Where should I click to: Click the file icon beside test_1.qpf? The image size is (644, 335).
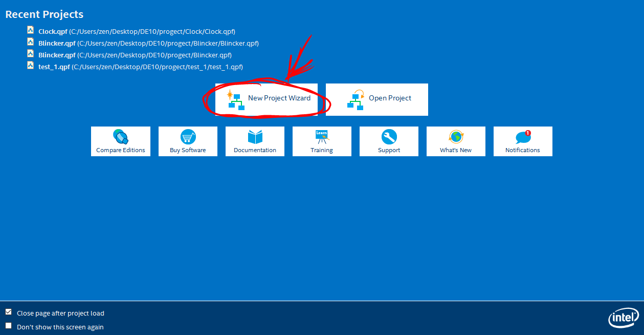[x=31, y=66]
